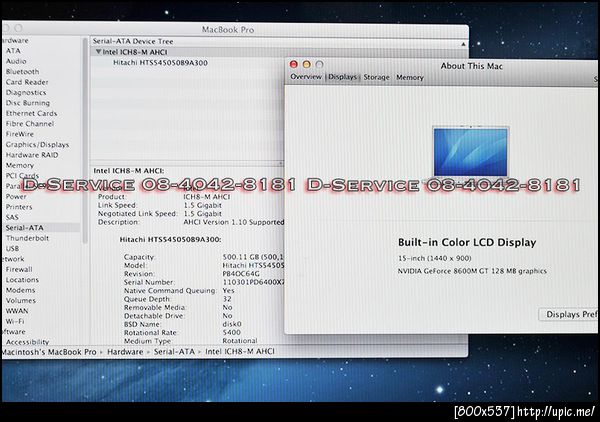Close the About This Mac window
The width and height of the screenshot is (600, 422).
point(293,64)
